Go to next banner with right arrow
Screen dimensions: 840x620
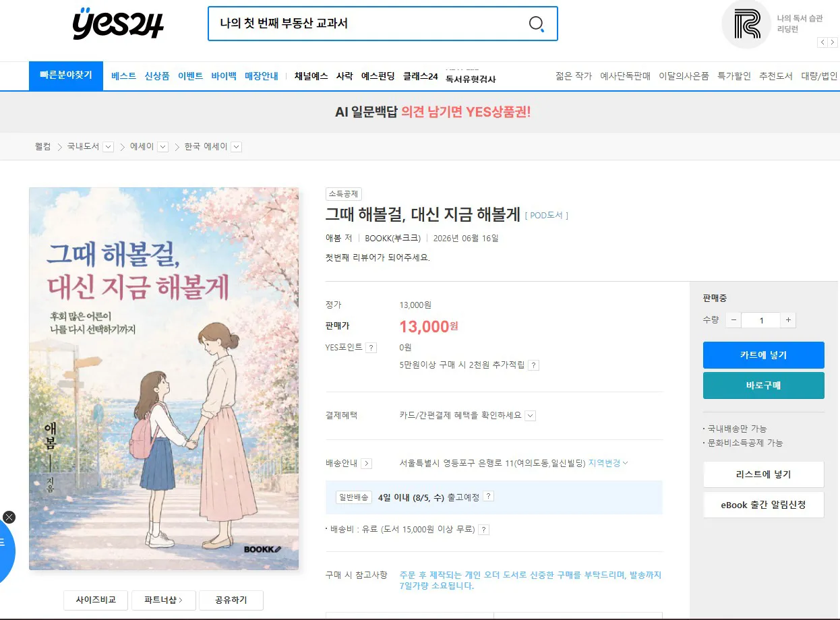pyautogui.click(x=831, y=42)
